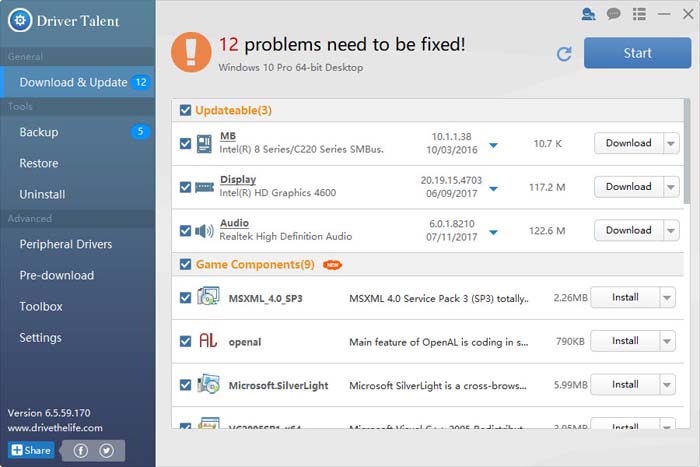The image size is (700, 467).
Task: Click the orange exclamation warning icon
Action: click(x=191, y=52)
